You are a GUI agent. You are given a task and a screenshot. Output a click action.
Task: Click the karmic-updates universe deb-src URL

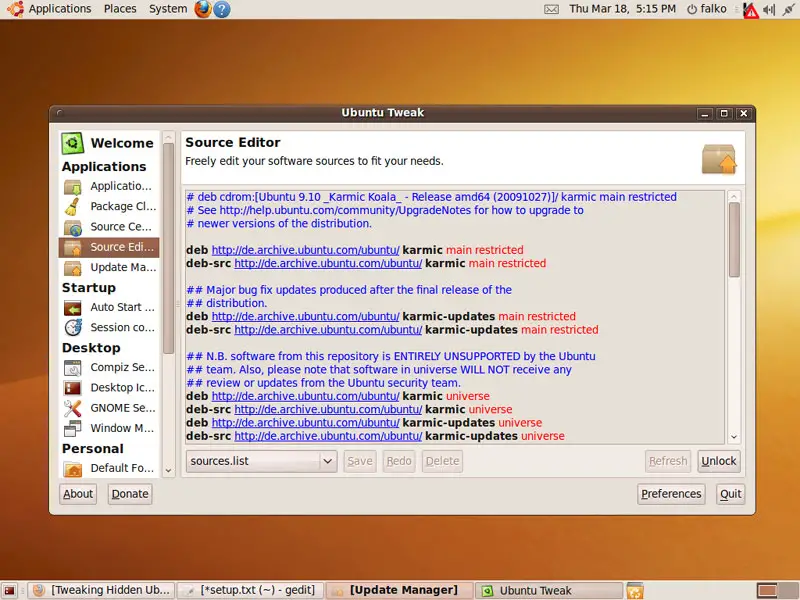(x=328, y=436)
